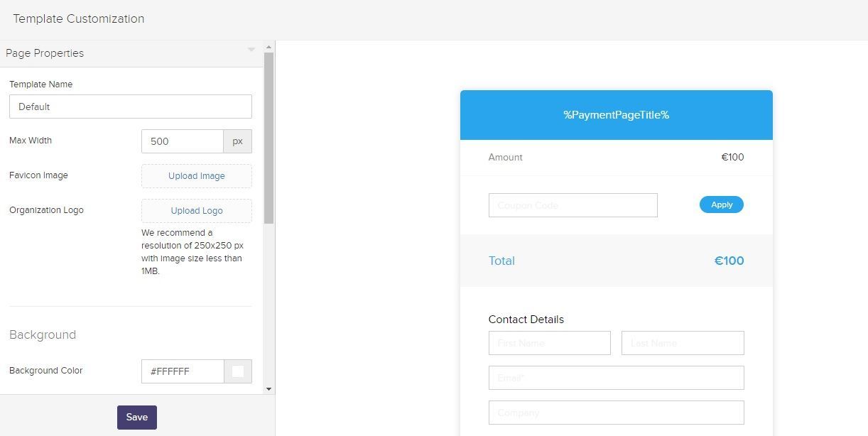Click the Max Width value field
Viewport: 868px width, 436px height.
coord(182,141)
